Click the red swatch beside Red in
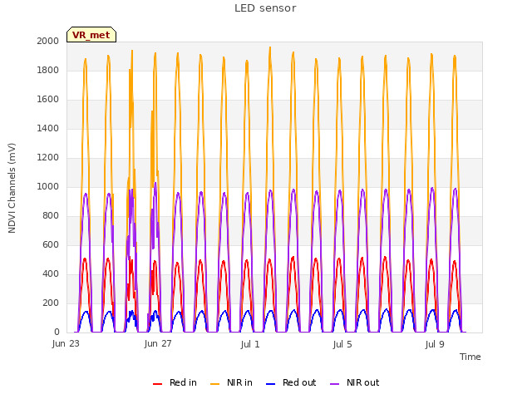The image size is (532, 399). (x=157, y=384)
